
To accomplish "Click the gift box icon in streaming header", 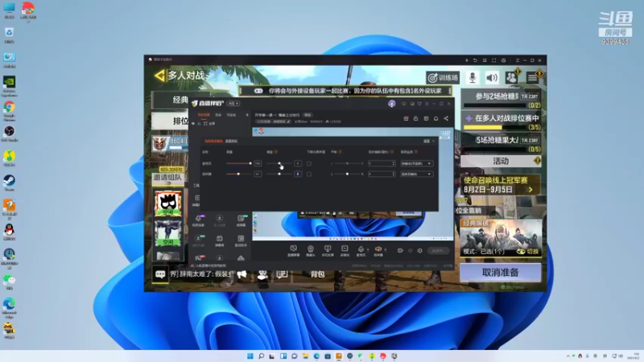I will pos(406,118).
